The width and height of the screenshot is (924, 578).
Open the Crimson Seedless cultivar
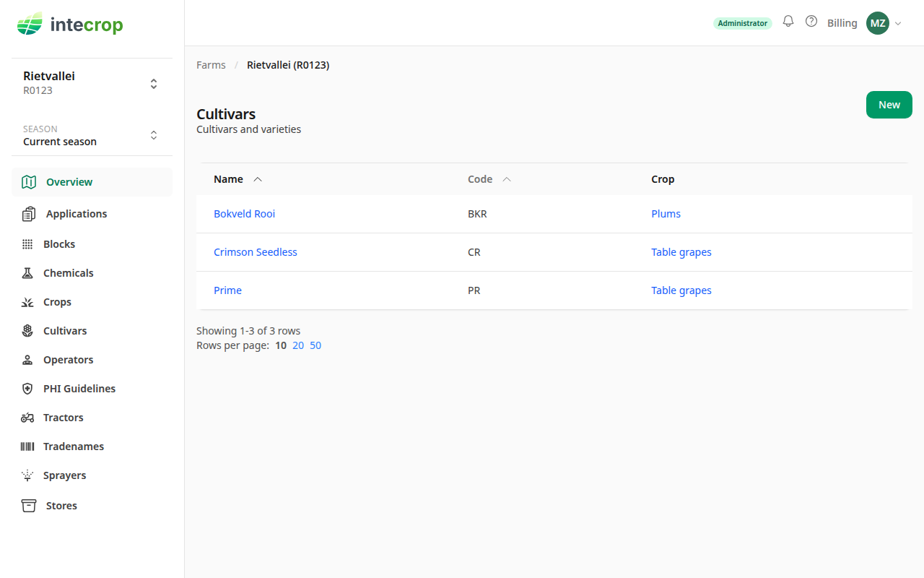256,252
